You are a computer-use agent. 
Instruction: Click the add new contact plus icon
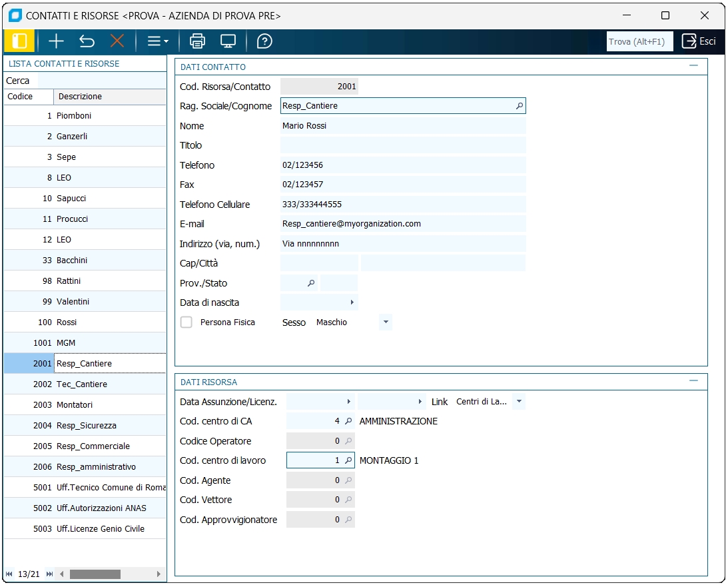(x=57, y=41)
